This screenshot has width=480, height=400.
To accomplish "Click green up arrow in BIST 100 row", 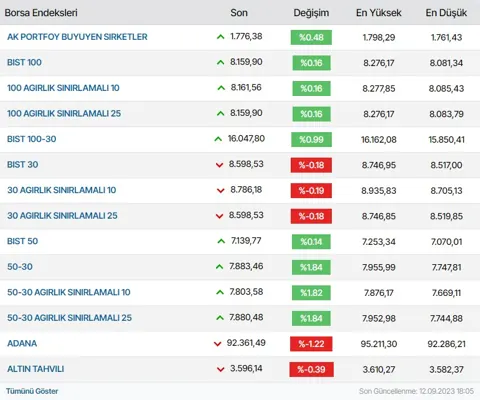I will click(220, 62).
